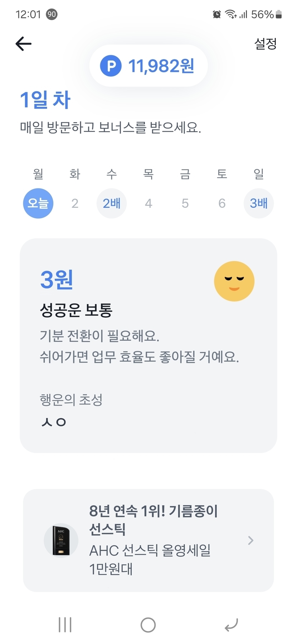Select the 2배 bonus day on Wednesday
Image resolution: width=297 pixels, height=644 pixels.
pos(112,203)
